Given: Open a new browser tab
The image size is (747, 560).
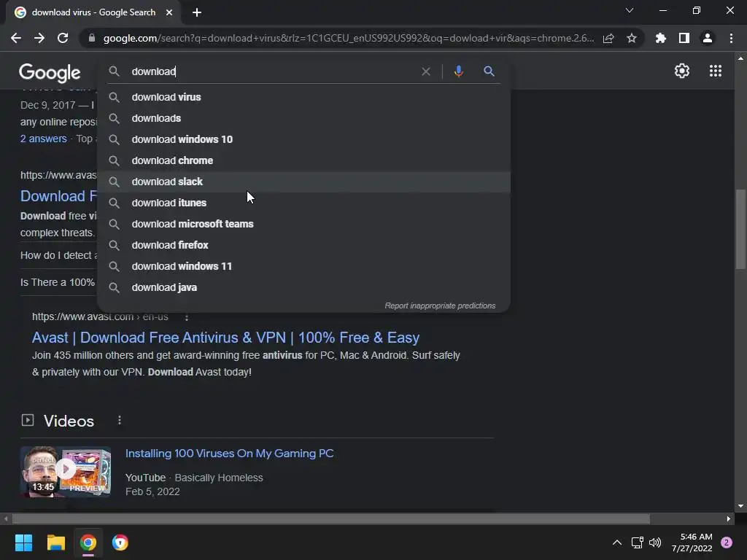Looking at the screenshot, I should coord(197,12).
